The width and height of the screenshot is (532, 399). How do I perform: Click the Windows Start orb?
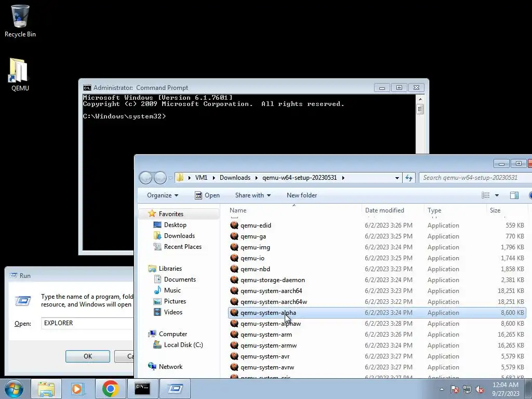pyautogui.click(x=14, y=389)
